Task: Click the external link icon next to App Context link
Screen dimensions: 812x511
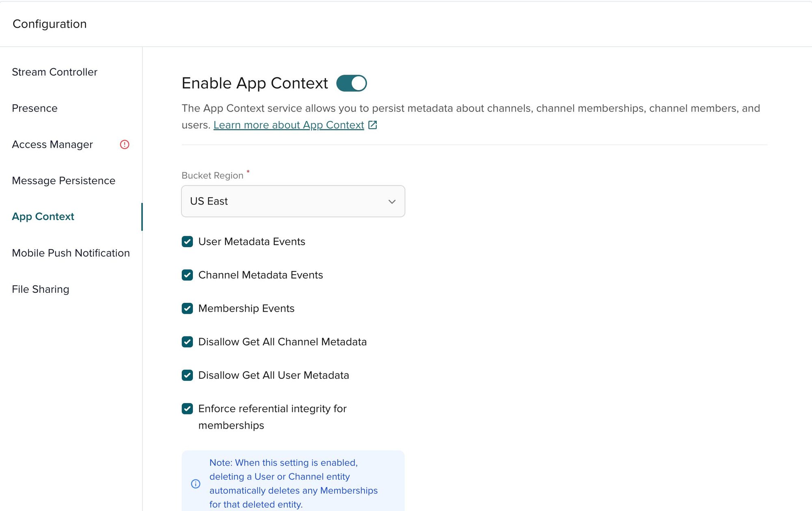Action: [x=372, y=125]
